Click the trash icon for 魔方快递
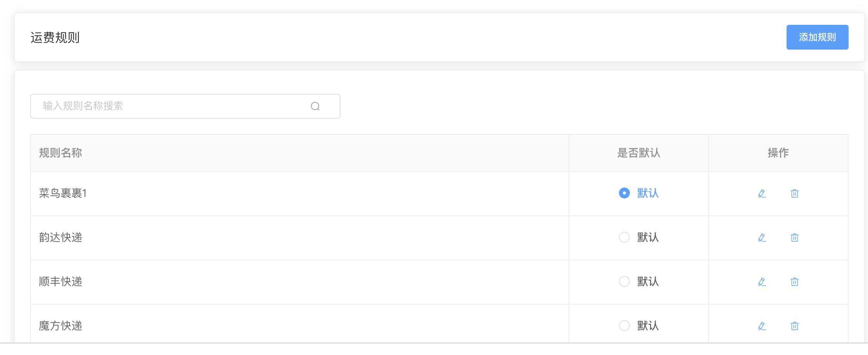 tap(794, 326)
